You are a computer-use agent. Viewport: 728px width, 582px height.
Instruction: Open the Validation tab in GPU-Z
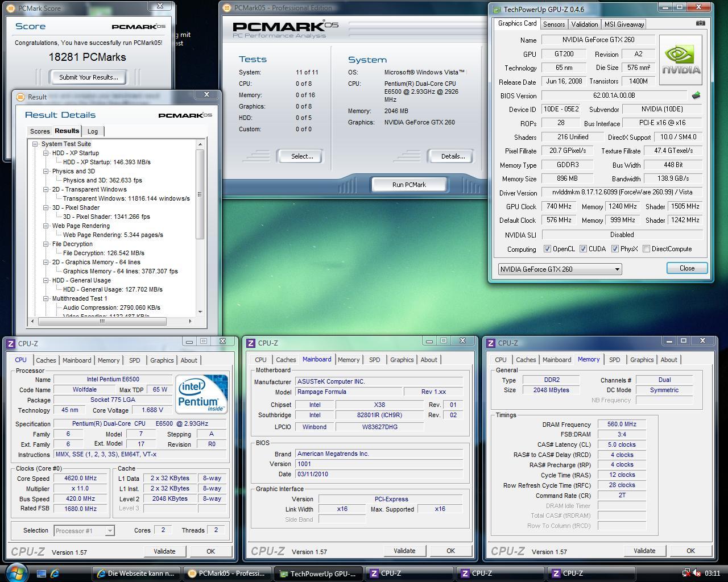point(584,24)
